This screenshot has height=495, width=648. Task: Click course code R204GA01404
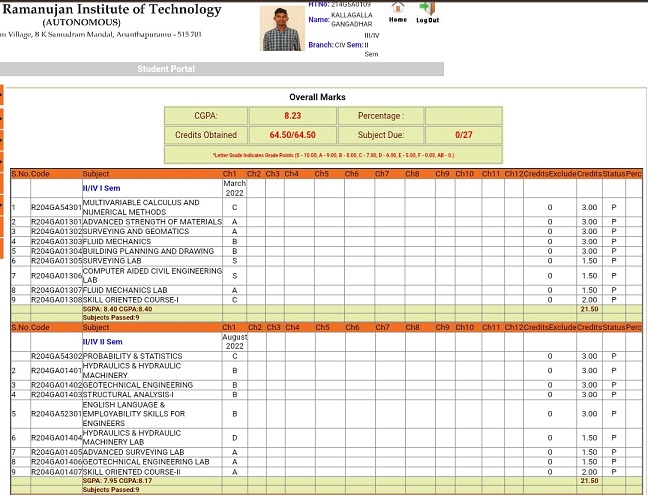pyautogui.click(x=57, y=438)
